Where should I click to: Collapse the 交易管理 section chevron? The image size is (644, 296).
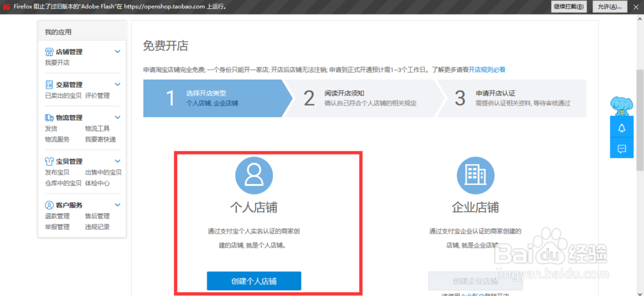pos(117,84)
